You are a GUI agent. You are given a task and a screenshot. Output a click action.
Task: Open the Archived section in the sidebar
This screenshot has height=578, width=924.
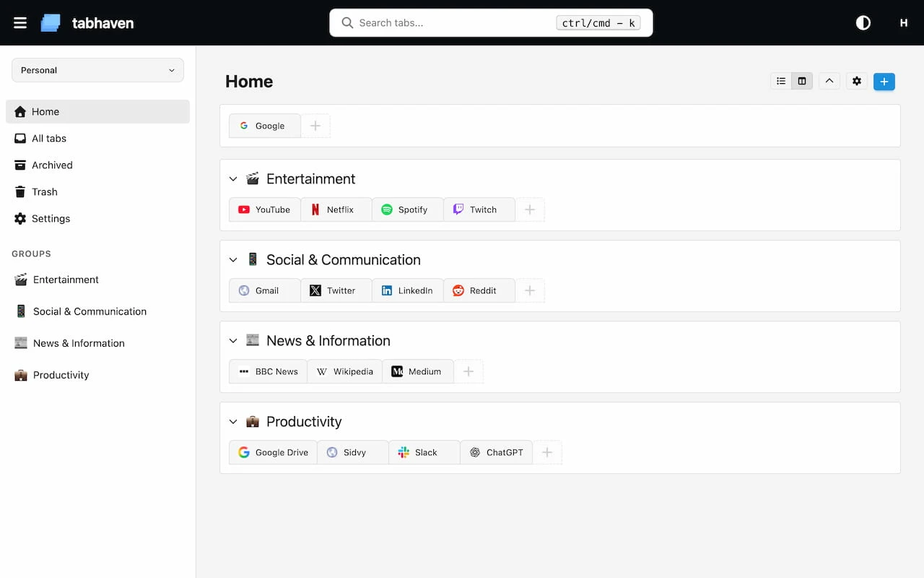pos(51,165)
